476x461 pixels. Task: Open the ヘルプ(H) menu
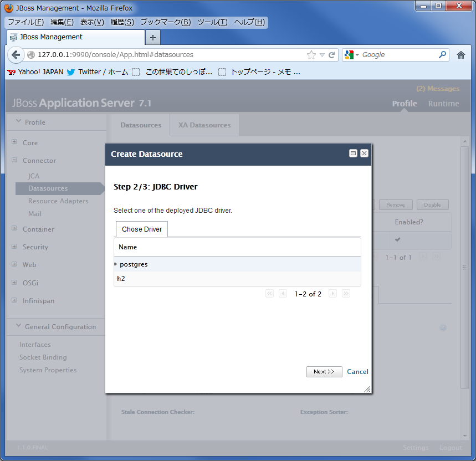(x=249, y=22)
